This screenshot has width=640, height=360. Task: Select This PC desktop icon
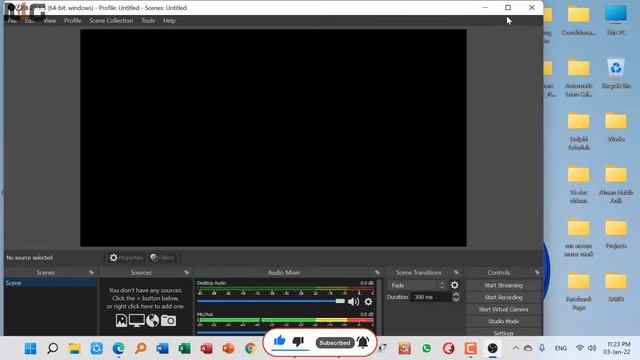pyautogui.click(x=616, y=20)
